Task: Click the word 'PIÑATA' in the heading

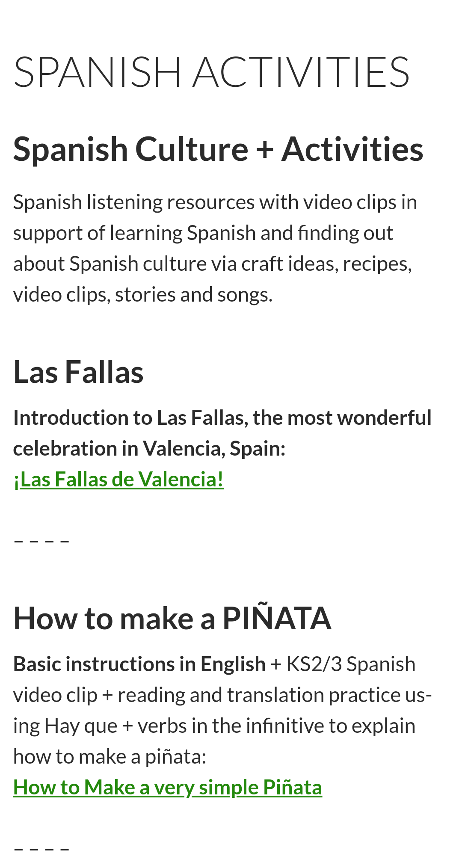Action: tap(277, 618)
